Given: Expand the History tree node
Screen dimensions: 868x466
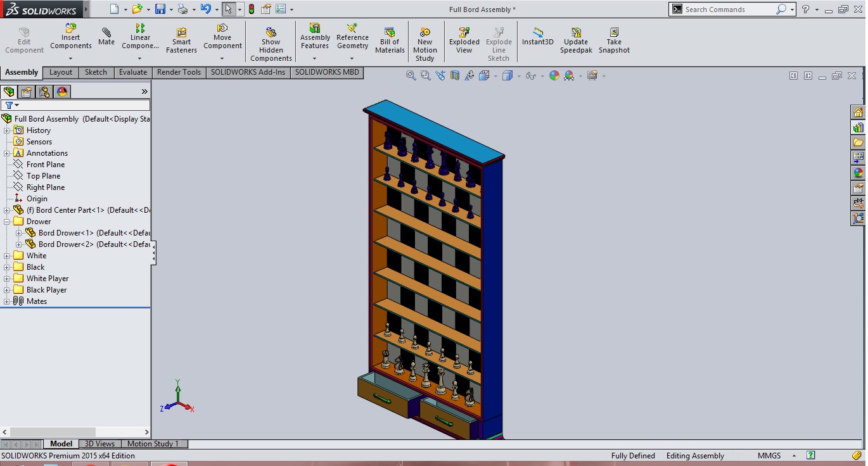Looking at the screenshot, I should (7, 130).
